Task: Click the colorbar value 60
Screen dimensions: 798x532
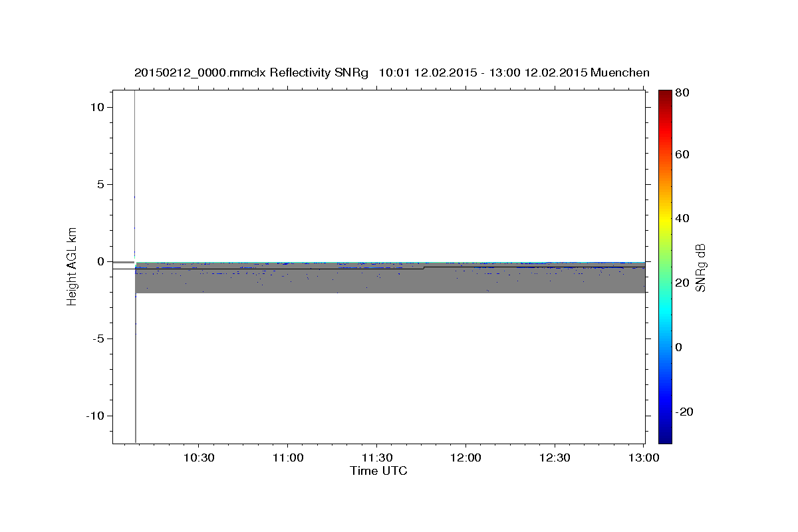Action: click(681, 154)
